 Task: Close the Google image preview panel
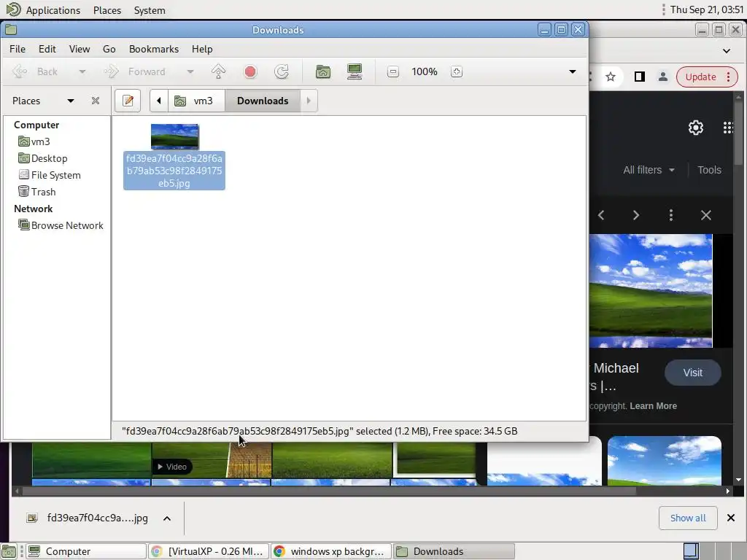(706, 215)
